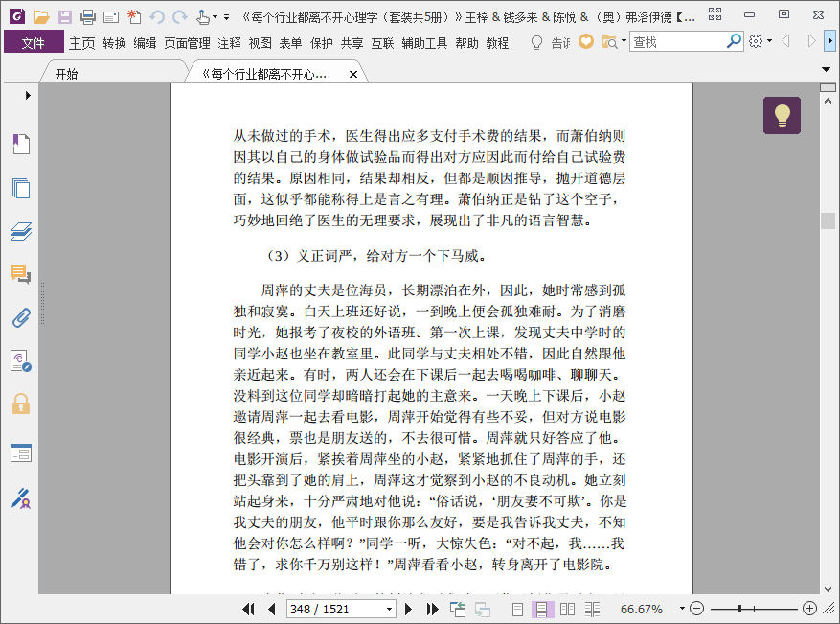Open the Comments panel

tap(20, 274)
